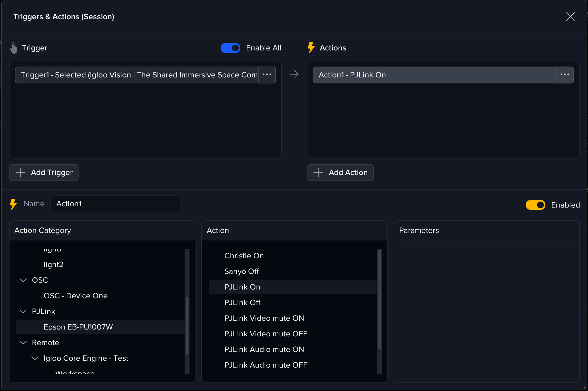The image size is (588, 391).
Task: Disable the Action1 Enabled toggle
Action: 535,205
